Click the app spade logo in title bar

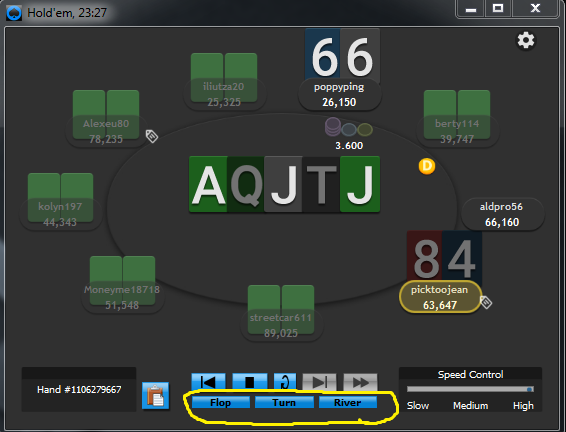(x=14, y=13)
